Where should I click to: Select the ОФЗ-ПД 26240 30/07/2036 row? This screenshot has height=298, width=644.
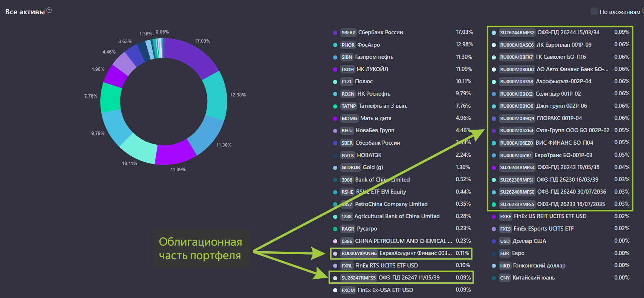pos(560,192)
